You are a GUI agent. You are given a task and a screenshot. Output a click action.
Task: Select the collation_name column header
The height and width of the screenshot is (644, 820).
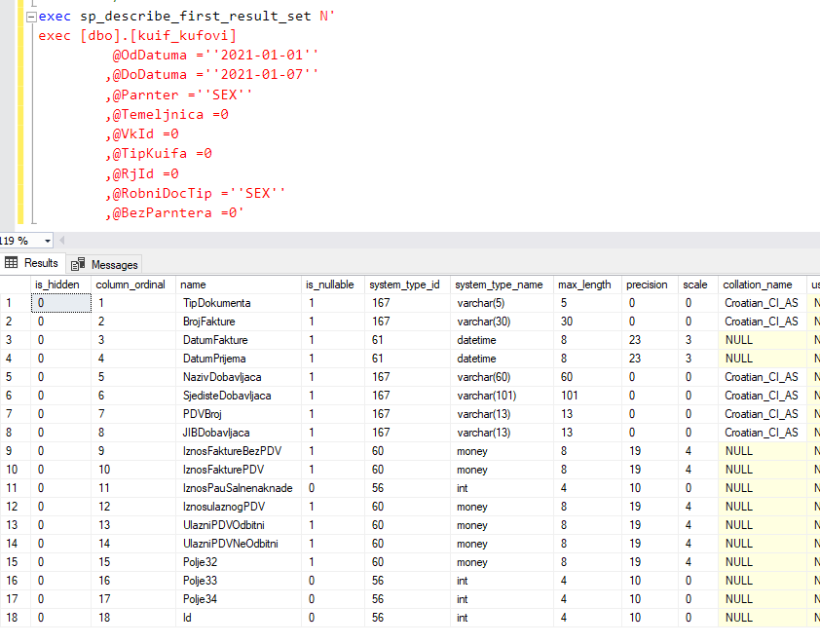(762, 284)
